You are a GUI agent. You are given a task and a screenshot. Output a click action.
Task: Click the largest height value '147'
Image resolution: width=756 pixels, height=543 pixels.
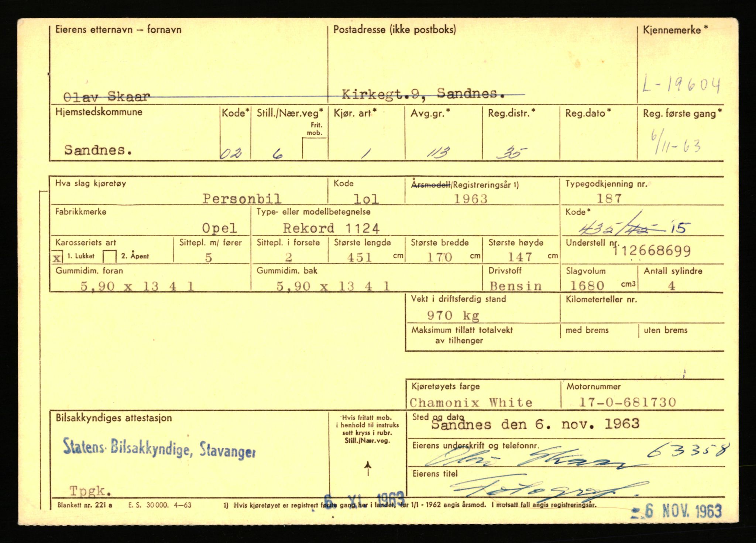click(x=520, y=257)
